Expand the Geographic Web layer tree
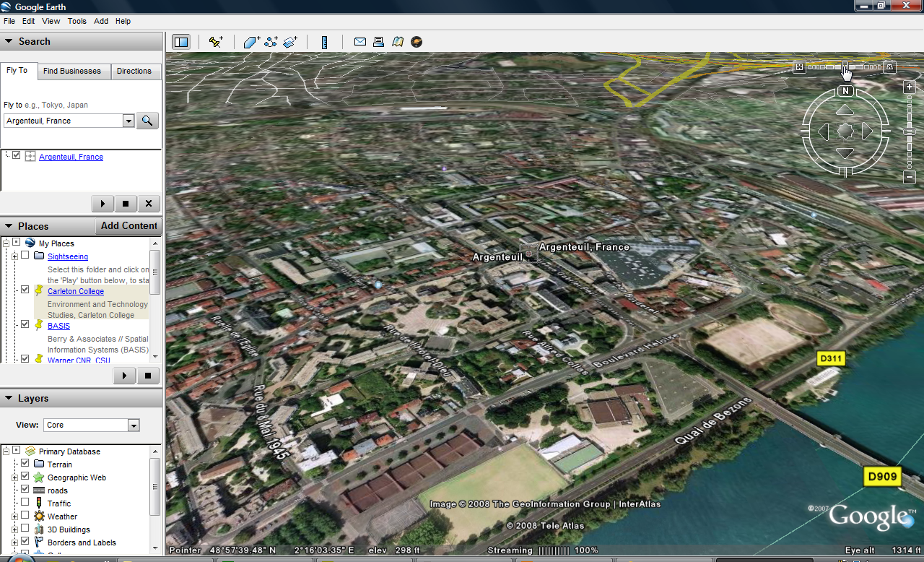 (x=14, y=477)
